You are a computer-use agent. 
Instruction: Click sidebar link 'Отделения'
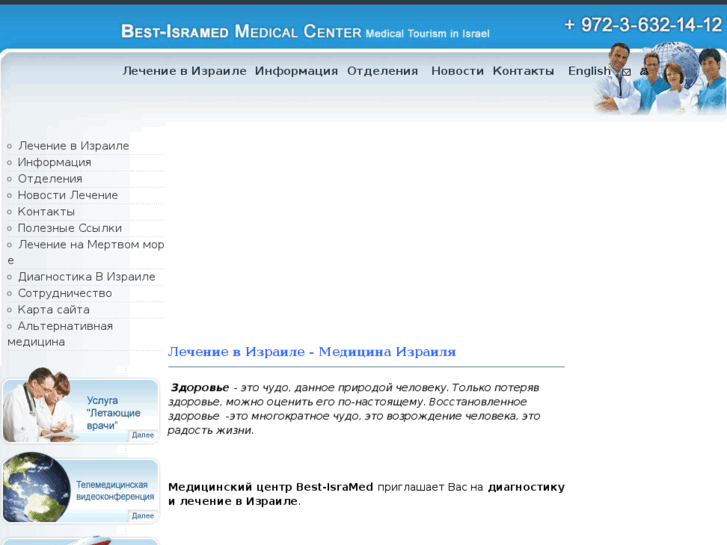(50, 179)
